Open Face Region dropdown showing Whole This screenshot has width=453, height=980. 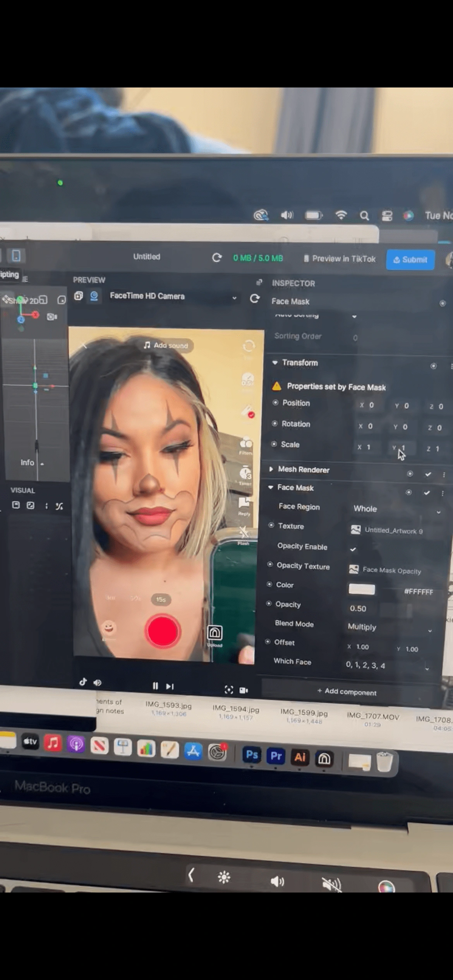point(396,509)
